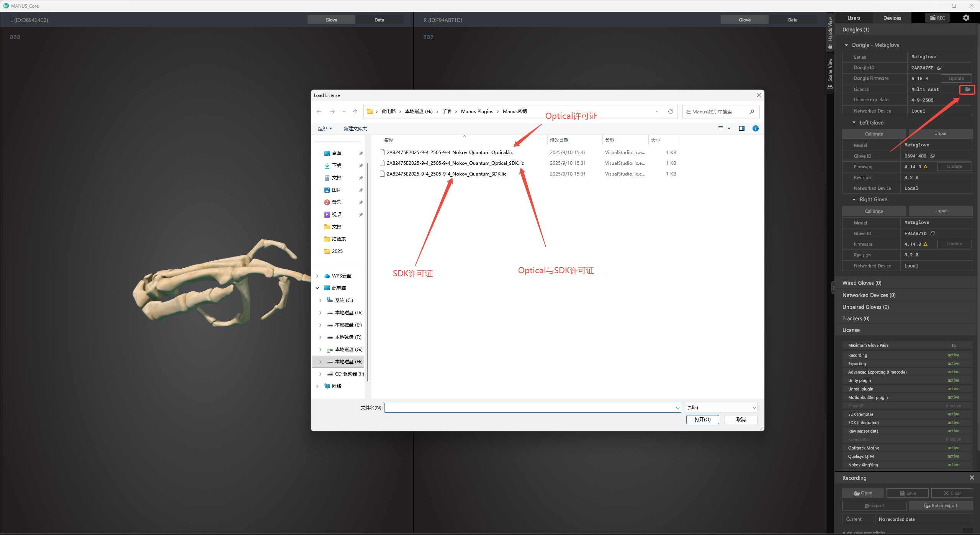The width and height of the screenshot is (980, 535).
Task: Calibrate the Left Glove
Action: 874,134
